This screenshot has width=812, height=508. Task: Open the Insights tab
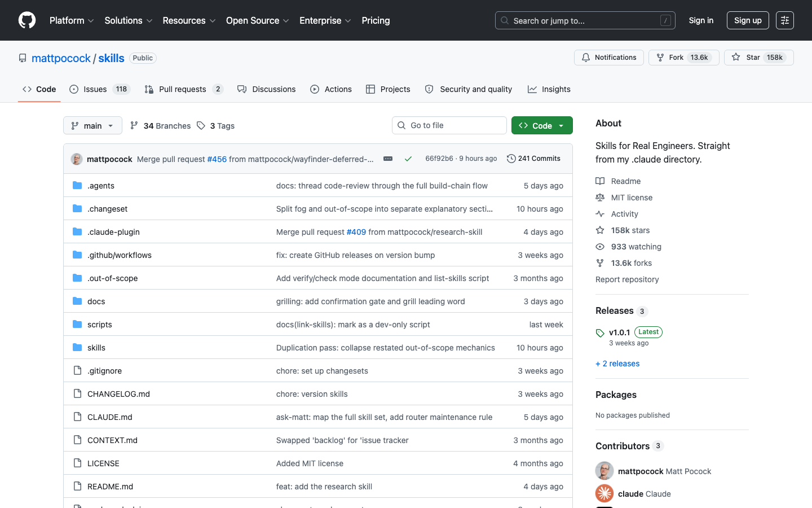(x=549, y=89)
